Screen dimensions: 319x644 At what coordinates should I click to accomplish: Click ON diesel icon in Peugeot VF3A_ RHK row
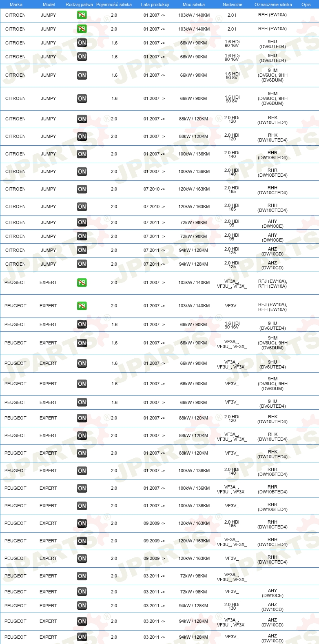82,435
